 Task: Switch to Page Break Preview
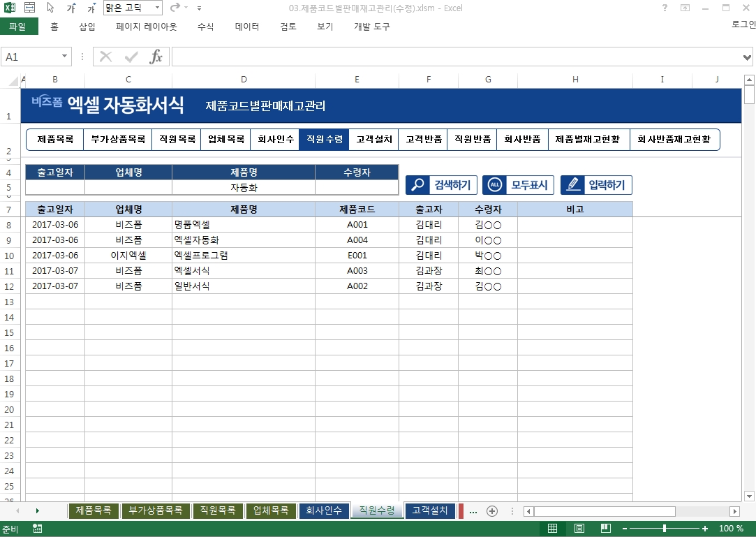605,529
